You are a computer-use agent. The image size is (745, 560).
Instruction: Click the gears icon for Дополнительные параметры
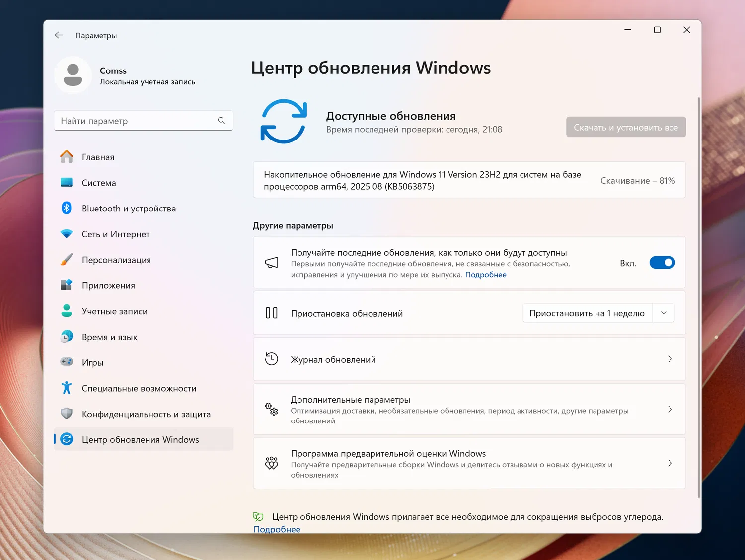point(272,410)
